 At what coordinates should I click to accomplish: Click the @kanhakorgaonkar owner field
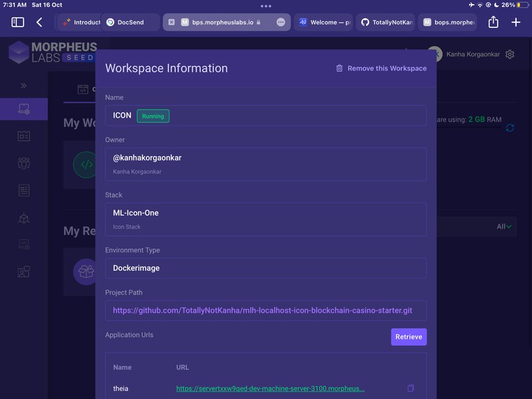point(266,164)
